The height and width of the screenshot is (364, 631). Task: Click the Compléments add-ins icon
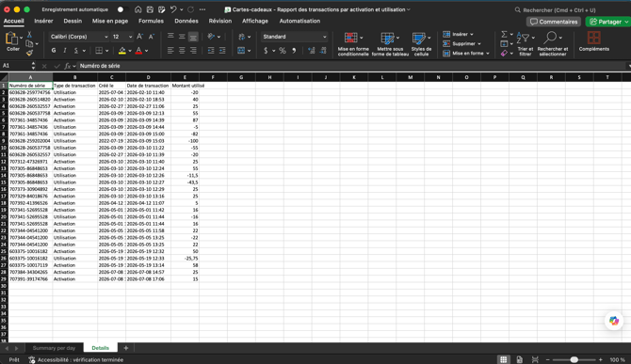tap(593, 41)
